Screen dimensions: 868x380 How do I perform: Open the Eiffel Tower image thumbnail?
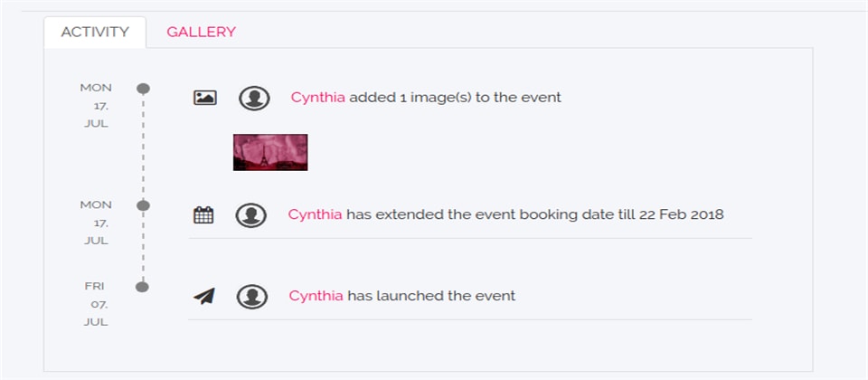click(x=270, y=152)
